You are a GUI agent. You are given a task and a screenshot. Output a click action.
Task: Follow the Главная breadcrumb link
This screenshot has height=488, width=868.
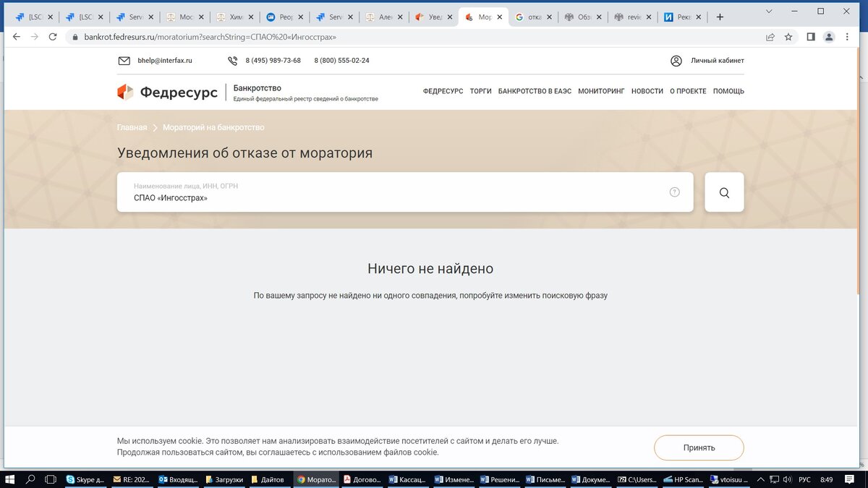[131, 127]
